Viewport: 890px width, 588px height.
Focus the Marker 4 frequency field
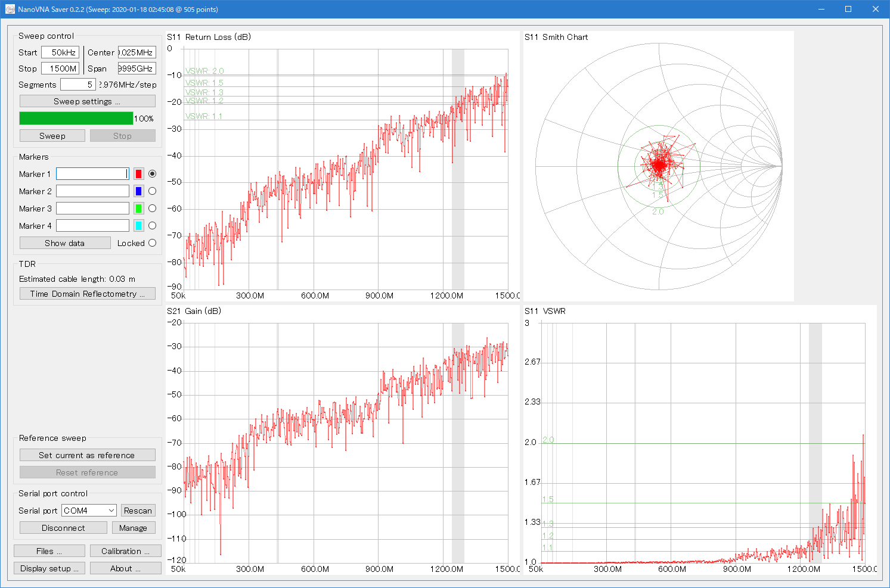pyautogui.click(x=93, y=226)
